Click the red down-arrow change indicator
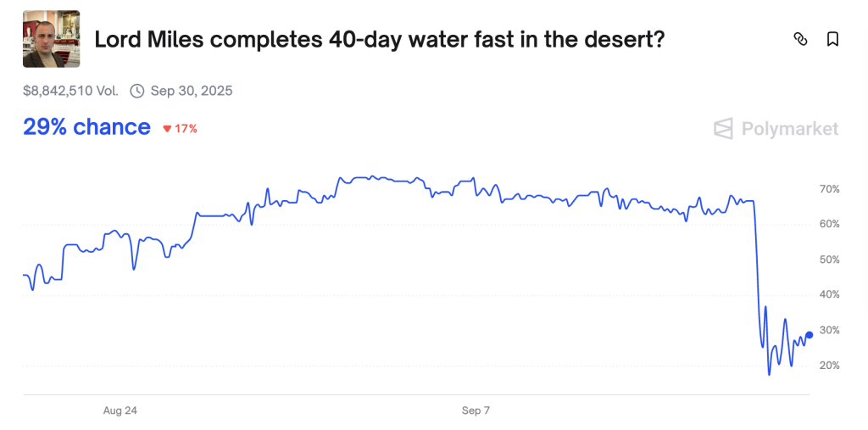Image resolution: width=868 pixels, height=430 pixels. coord(167,129)
